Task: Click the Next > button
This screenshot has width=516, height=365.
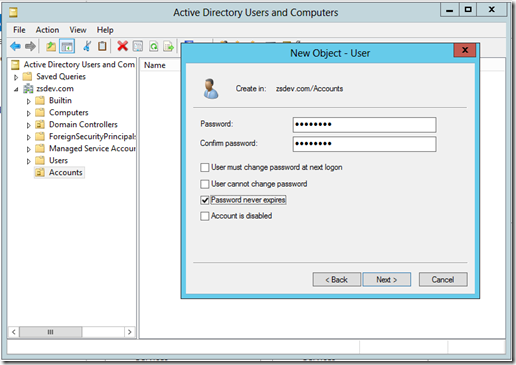Action: coord(387,279)
